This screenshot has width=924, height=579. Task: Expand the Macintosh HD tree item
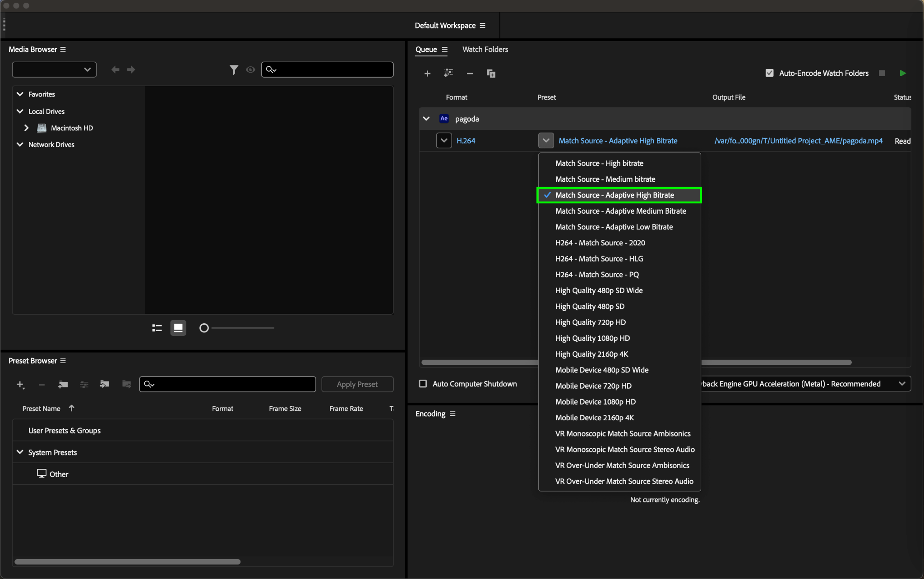[x=27, y=128]
